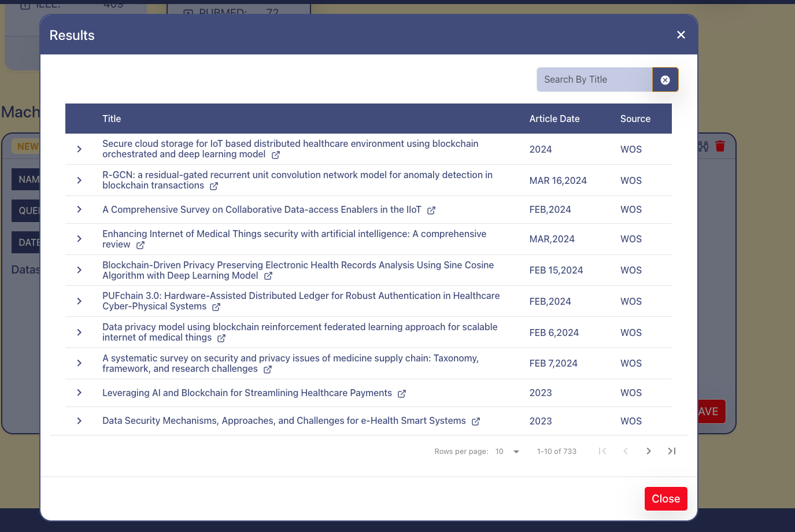The width and height of the screenshot is (795, 532).
Task: Open external link for Data privacy model article
Action: tap(221, 338)
